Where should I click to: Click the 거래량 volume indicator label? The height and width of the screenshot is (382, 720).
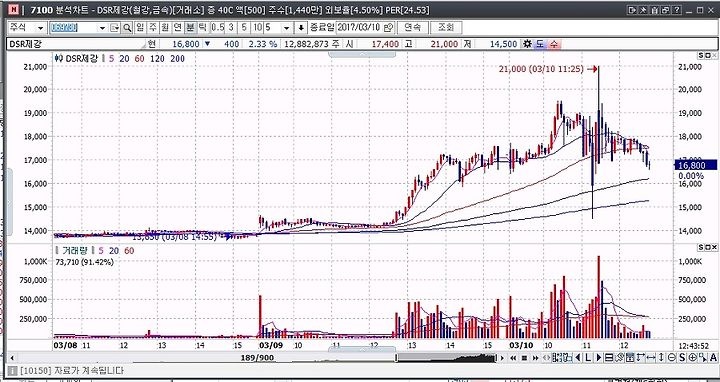click(x=75, y=251)
